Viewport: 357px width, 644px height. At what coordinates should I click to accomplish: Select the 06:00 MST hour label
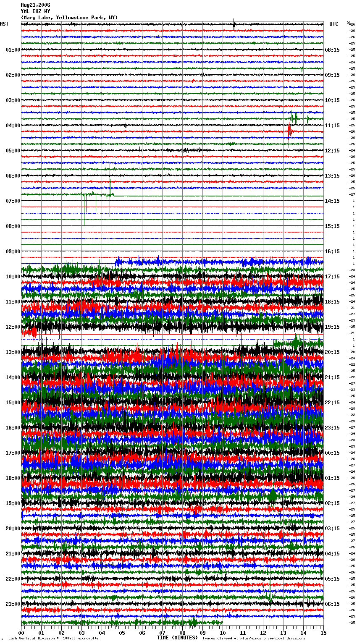tap(13, 176)
